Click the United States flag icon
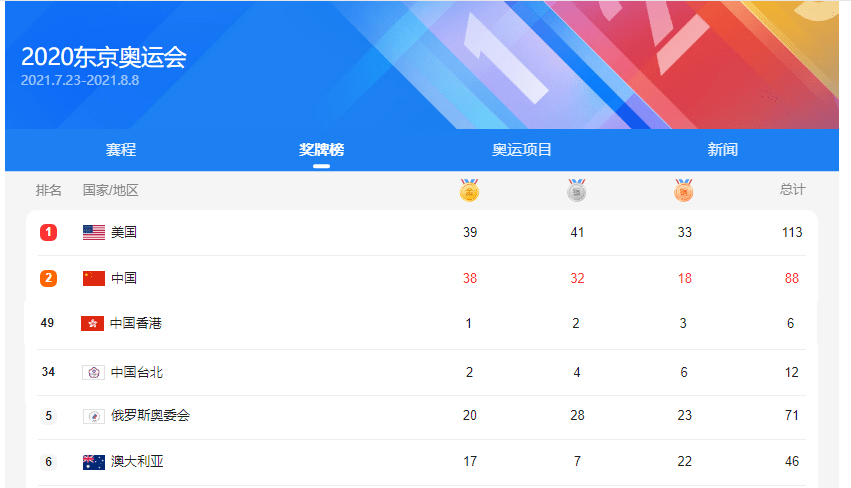The width and height of the screenshot is (851, 488). (x=94, y=232)
